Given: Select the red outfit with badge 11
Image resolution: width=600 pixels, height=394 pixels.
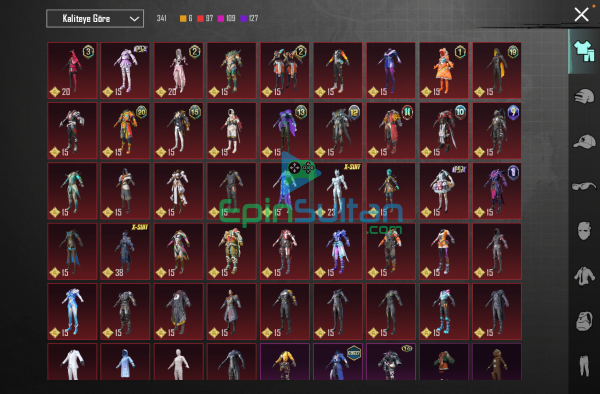Looking at the screenshot, I should [391, 130].
